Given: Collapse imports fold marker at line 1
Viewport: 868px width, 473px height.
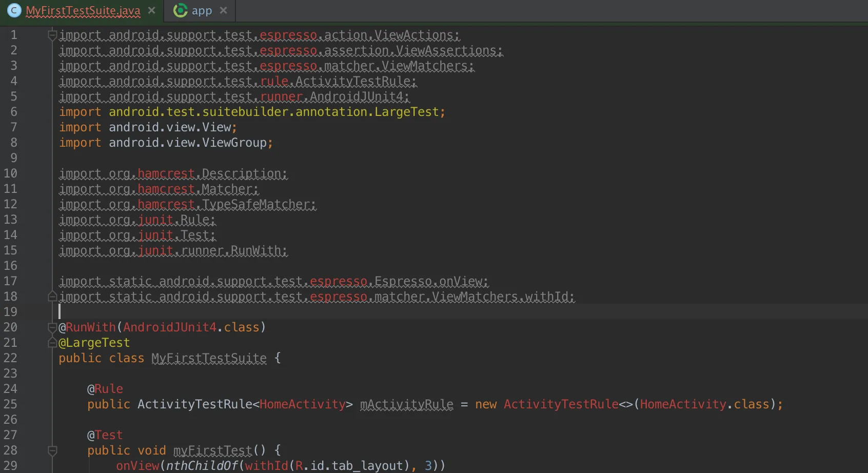Looking at the screenshot, I should 52,35.
